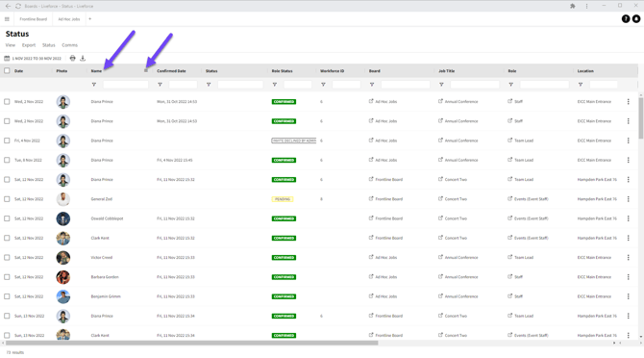Screen dimensions: 644x358
Task: Go back with the browser back arrow
Action: [x=8, y=6]
